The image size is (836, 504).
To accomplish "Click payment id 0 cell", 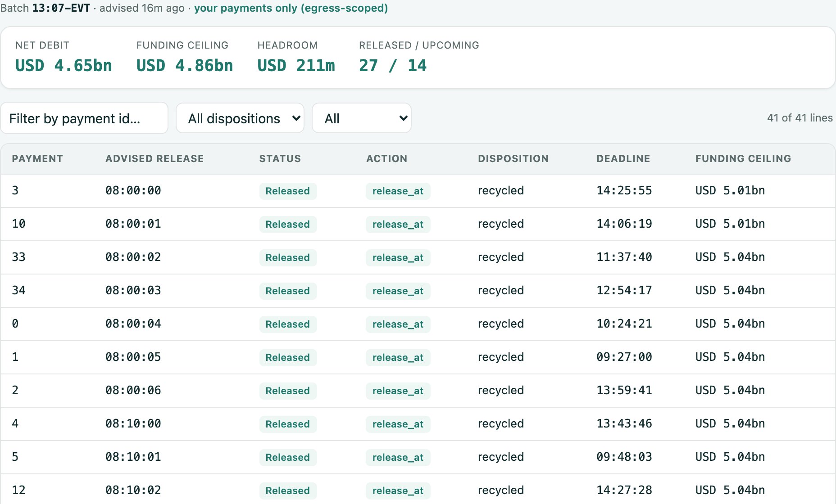I will click(x=15, y=324).
